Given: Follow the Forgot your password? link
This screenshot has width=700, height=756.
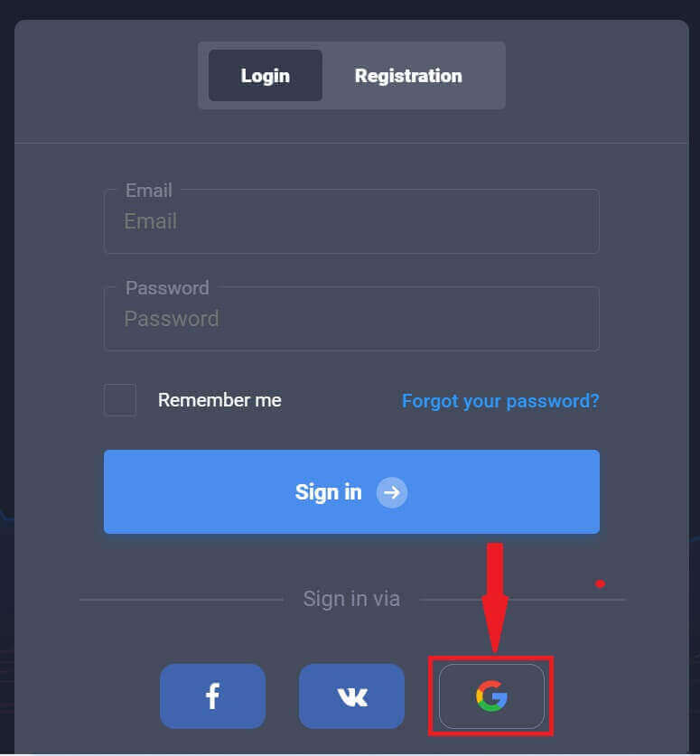Looking at the screenshot, I should [500, 401].
